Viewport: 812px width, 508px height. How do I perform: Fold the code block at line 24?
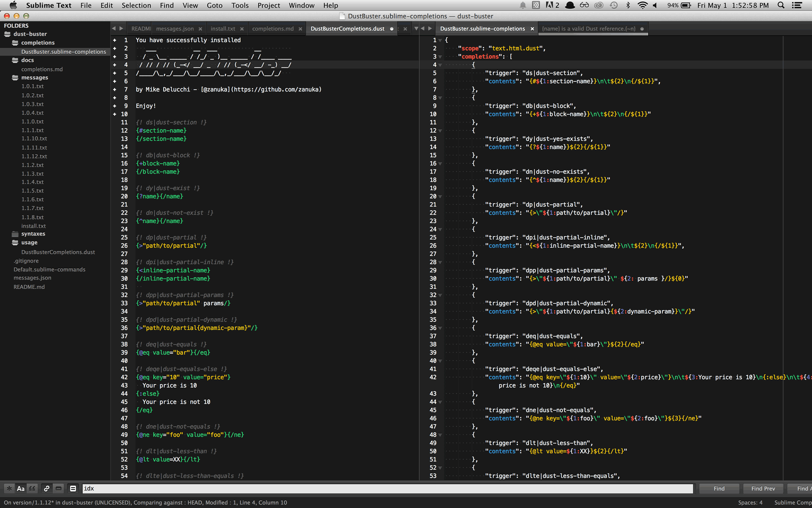[x=440, y=230]
